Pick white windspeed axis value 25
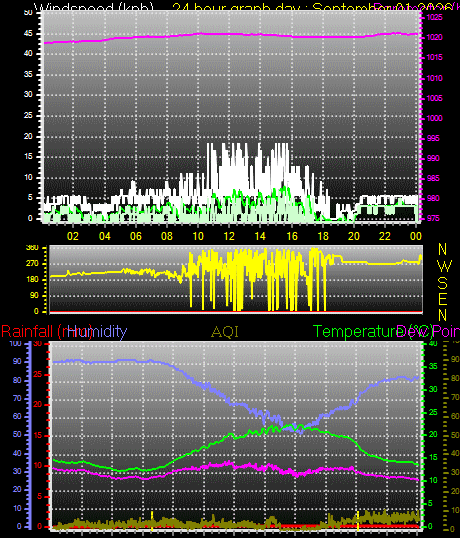Screen dimensions: 460x538 tap(28, 115)
